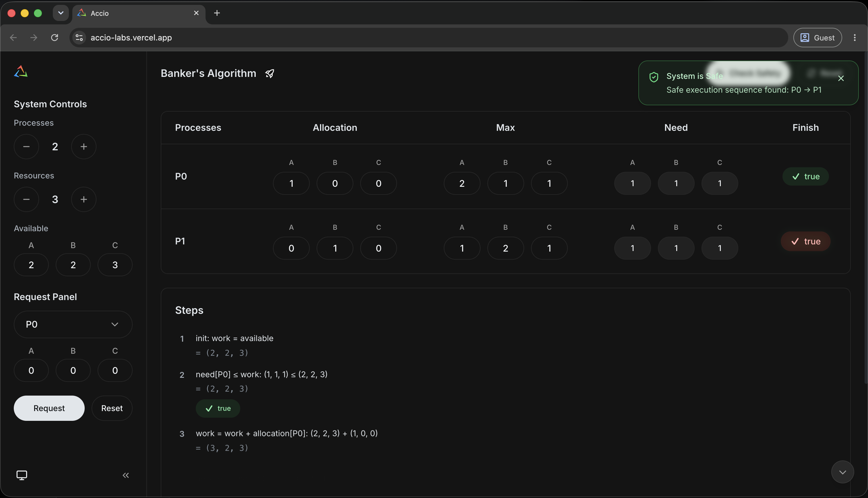Reload the page

55,38
